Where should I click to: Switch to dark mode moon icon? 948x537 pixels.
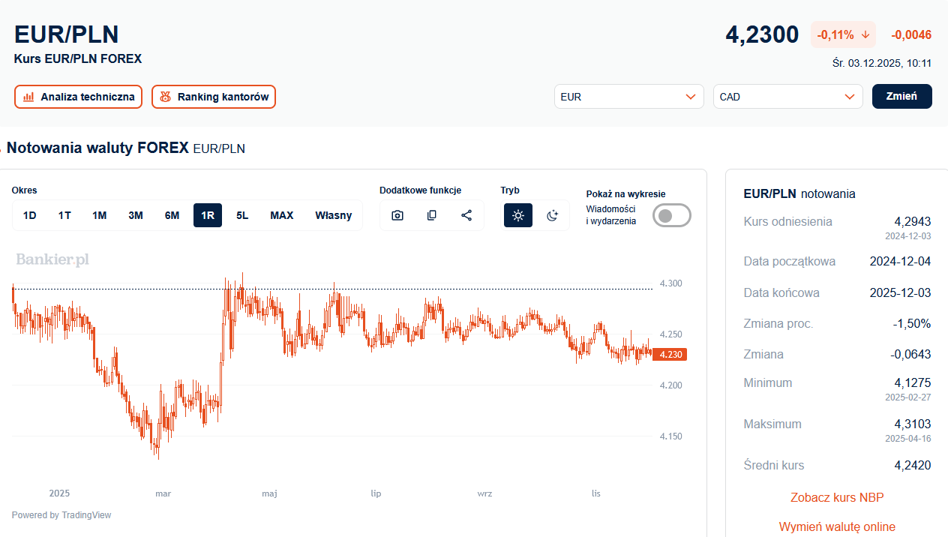tap(552, 215)
